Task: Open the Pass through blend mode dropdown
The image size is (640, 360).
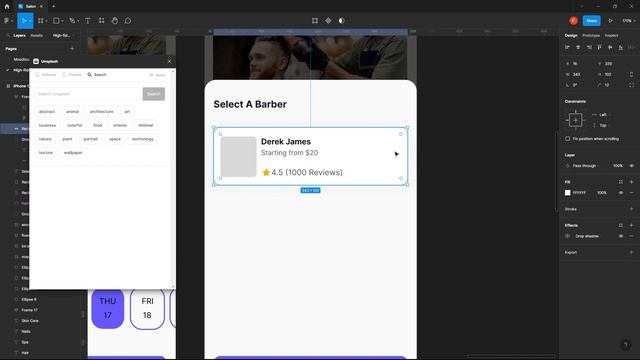Action: point(586,166)
